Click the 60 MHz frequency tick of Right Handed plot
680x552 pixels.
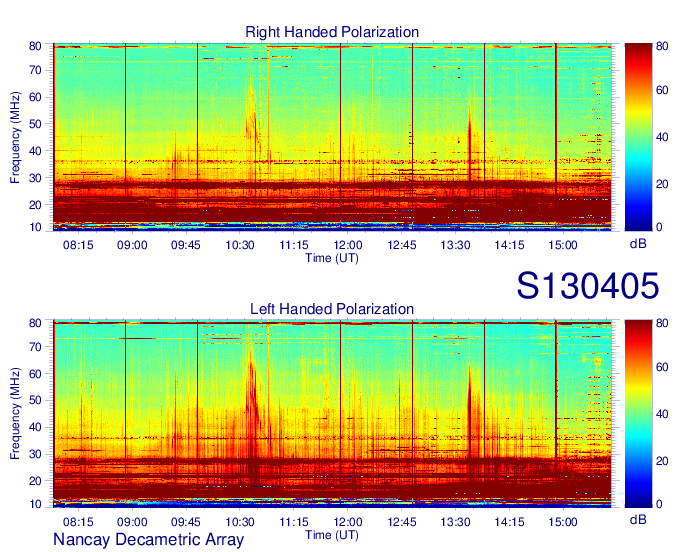pos(35,97)
